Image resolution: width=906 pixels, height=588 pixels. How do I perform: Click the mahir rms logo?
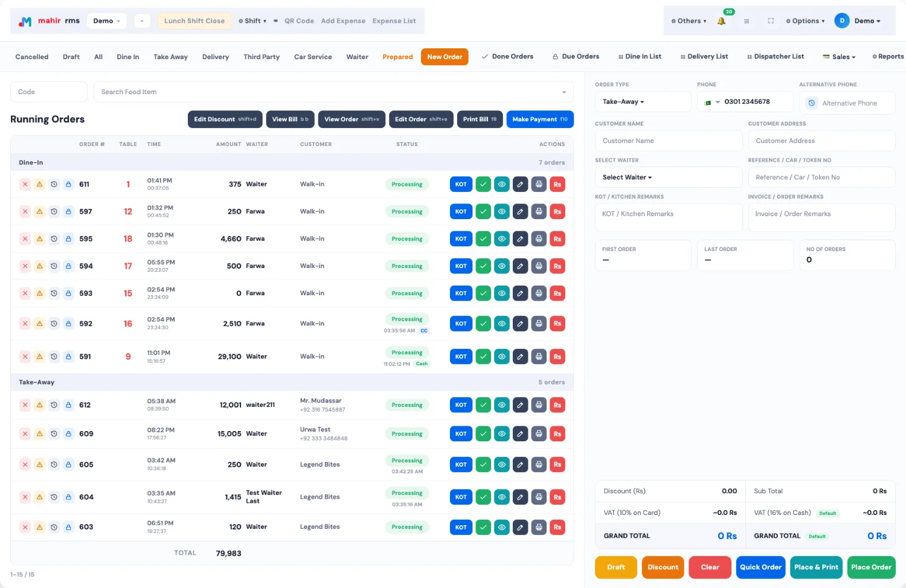tap(50, 21)
